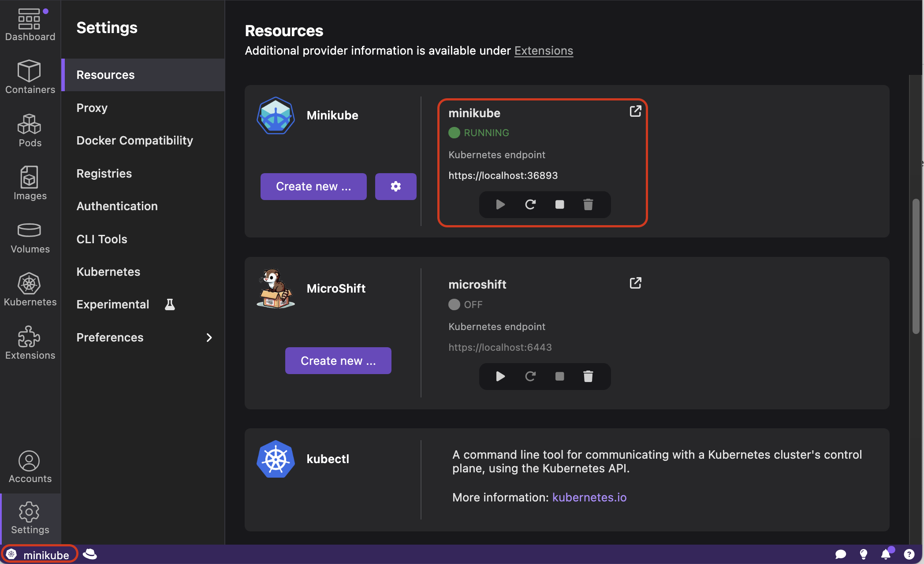Open Volumes section in sidebar
924x564 pixels.
(30, 237)
